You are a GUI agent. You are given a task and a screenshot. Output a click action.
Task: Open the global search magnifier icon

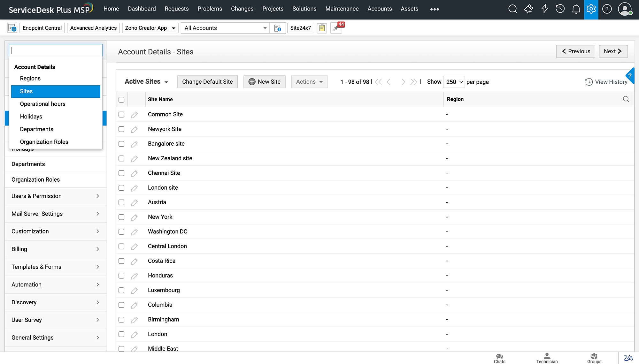(x=512, y=9)
